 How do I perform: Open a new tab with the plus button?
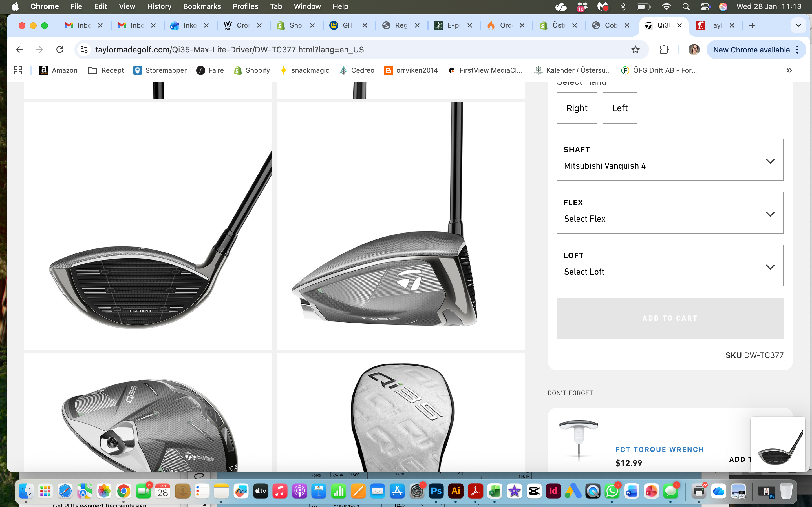[x=752, y=25]
